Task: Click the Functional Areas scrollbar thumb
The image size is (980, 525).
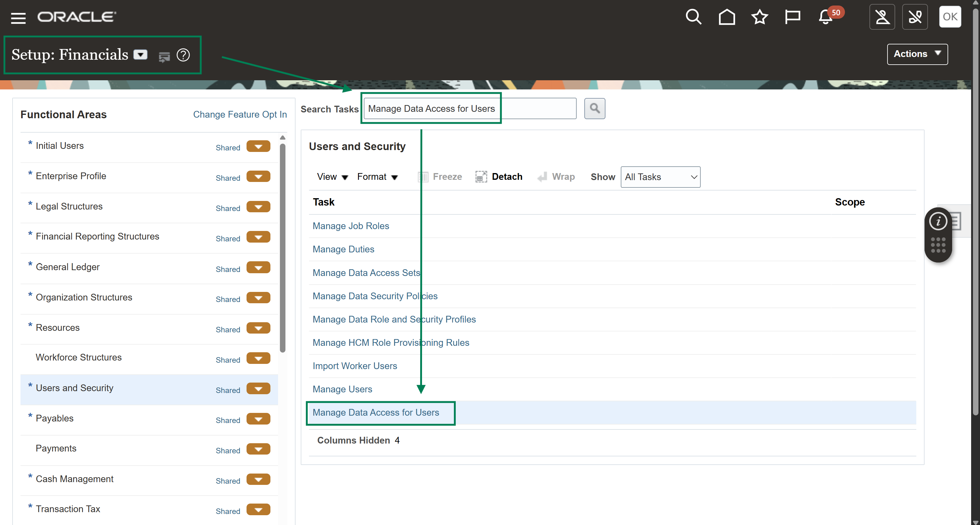Action: coord(282,248)
